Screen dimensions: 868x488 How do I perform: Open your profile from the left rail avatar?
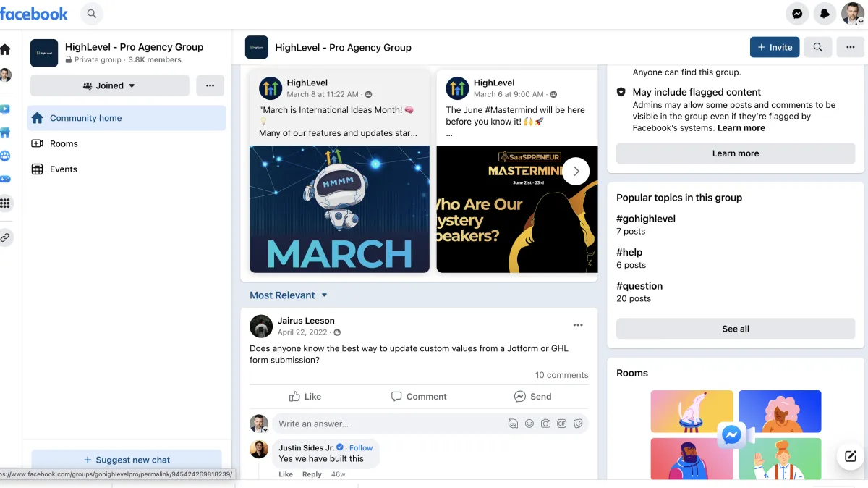point(5,75)
